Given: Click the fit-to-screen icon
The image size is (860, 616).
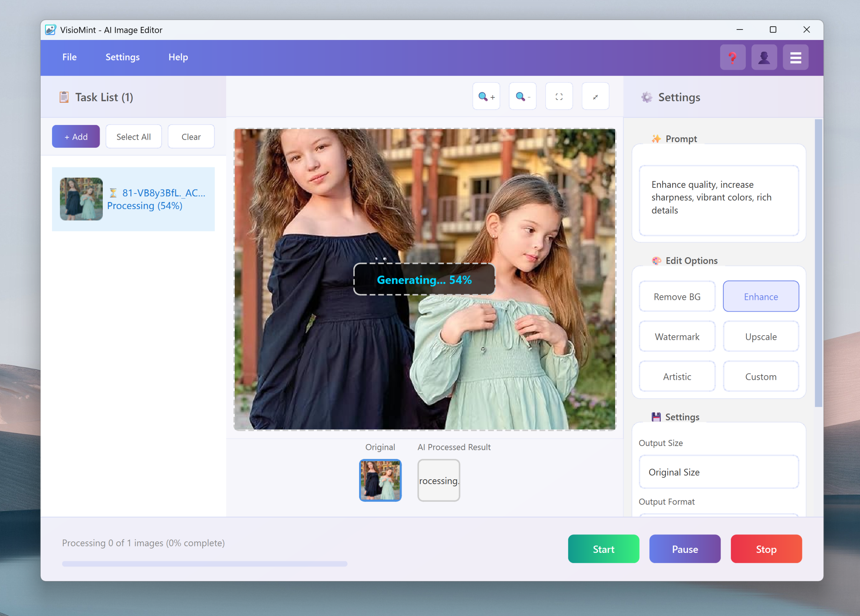Looking at the screenshot, I should pos(559,97).
